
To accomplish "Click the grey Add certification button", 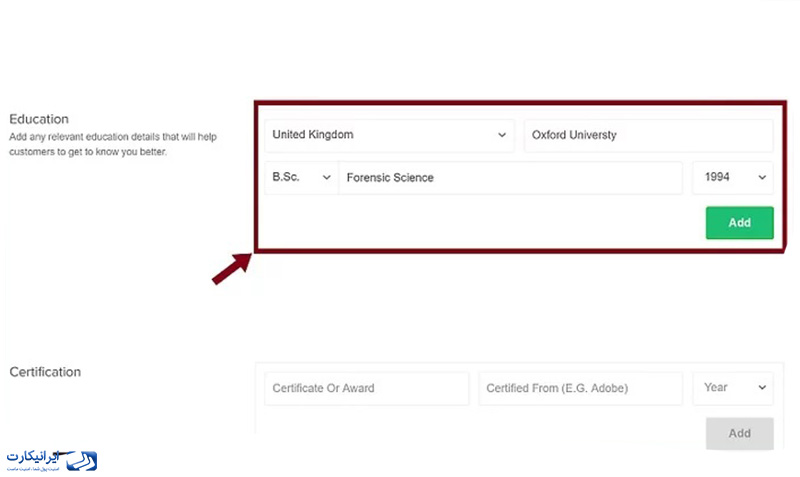I will pyautogui.click(x=740, y=434).
